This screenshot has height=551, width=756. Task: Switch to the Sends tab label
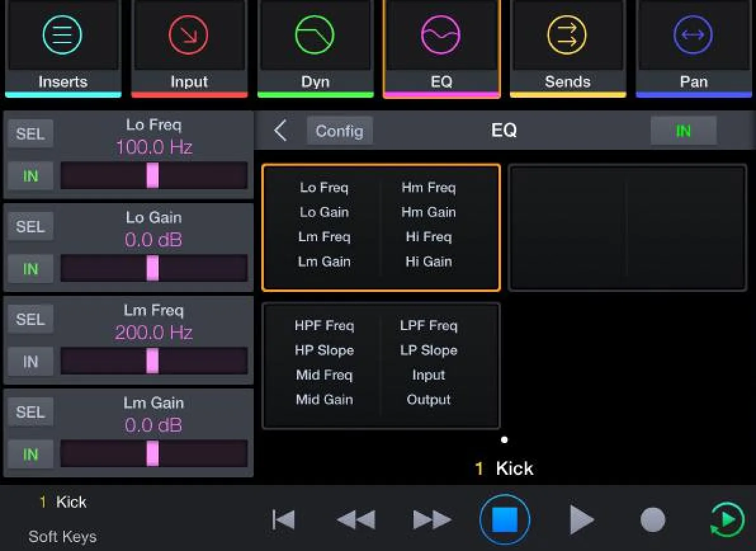568,81
